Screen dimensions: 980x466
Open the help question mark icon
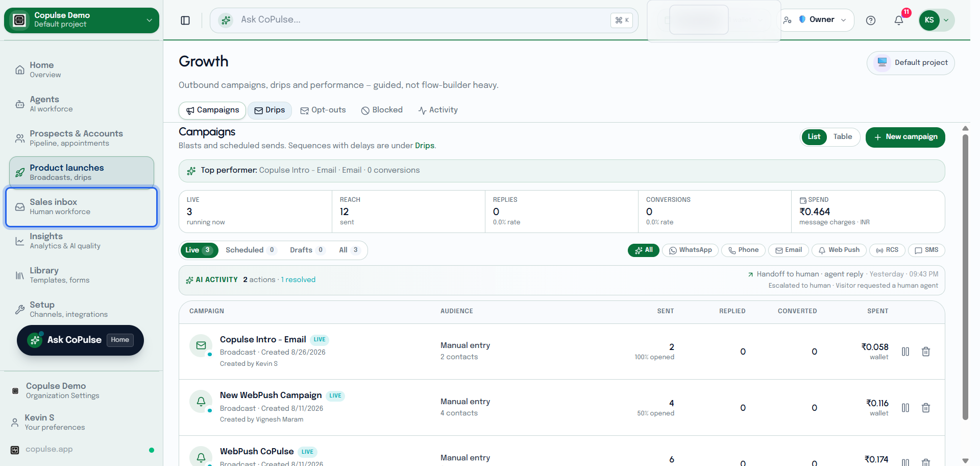pyautogui.click(x=871, y=20)
